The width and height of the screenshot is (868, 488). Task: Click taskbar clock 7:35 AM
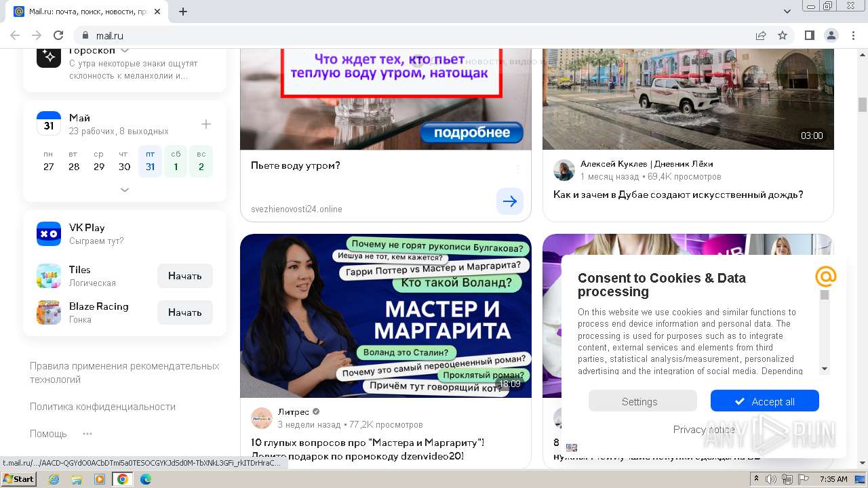[x=833, y=479]
